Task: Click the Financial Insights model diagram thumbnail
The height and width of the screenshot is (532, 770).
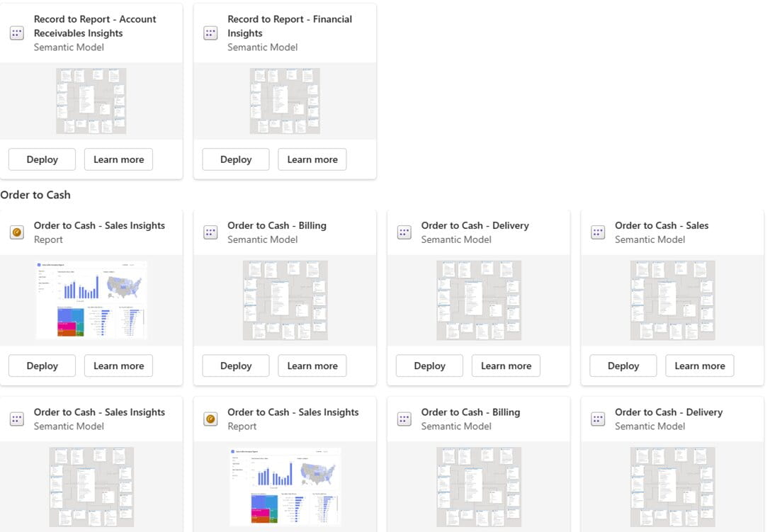Action: [285, 100]
